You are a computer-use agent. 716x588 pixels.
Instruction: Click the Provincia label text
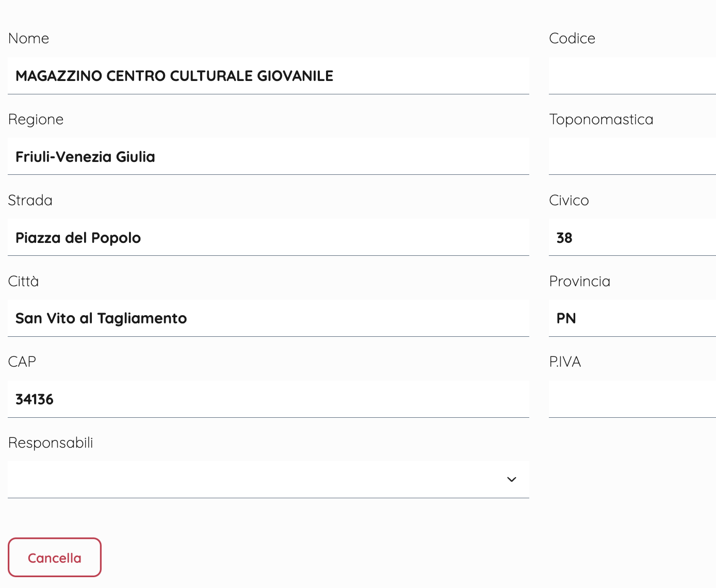(x=579, y=282)
